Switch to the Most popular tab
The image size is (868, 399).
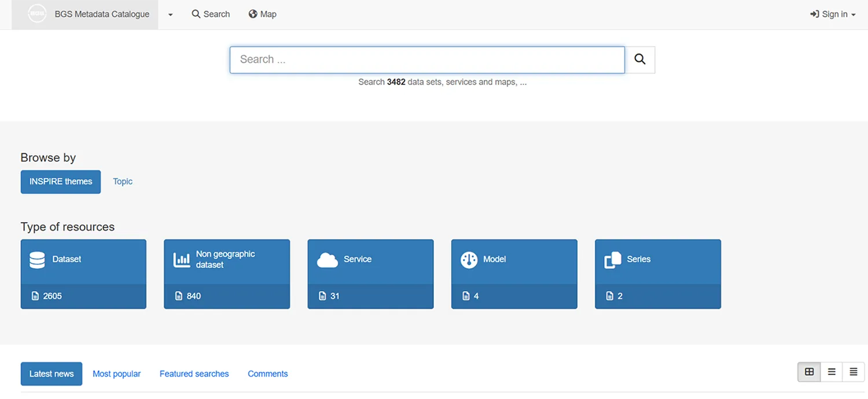point(117,374)
